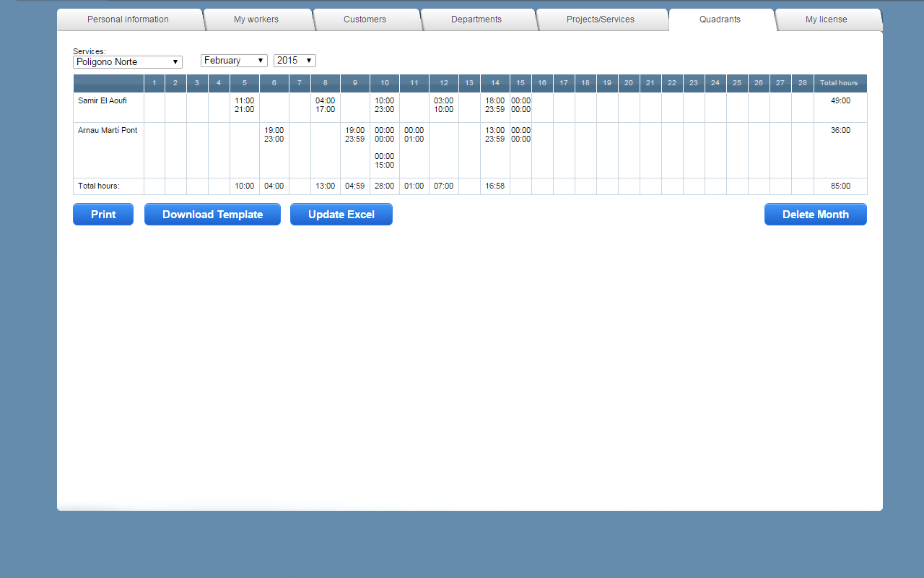The width and height of the screenshot is (924, 578).
Task: Click the Total hours column header
Action: [839, 83]
